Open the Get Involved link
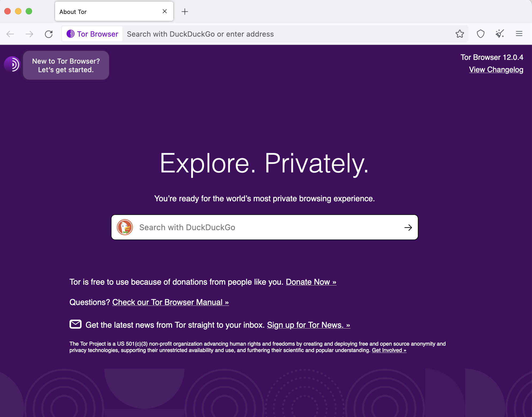This screenshot has height=417, width=532. point(389,350)
